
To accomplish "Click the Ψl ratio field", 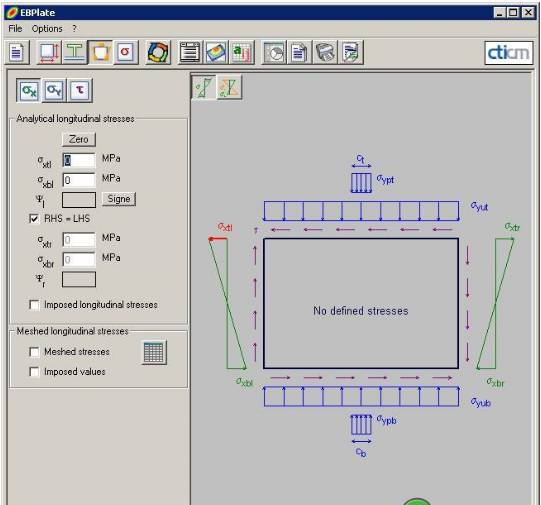I will pyautogui.click(x=79, y=200).
